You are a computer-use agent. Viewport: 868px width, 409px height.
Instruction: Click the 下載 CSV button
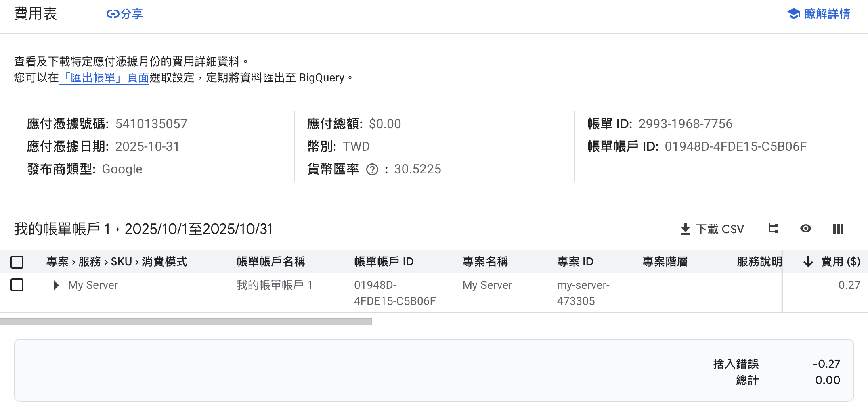(719, 229)
